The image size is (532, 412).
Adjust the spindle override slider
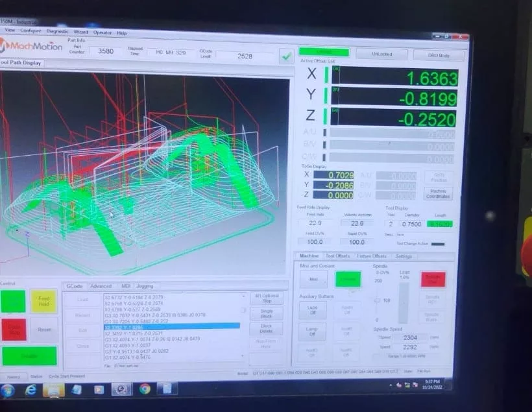(379, 301)
